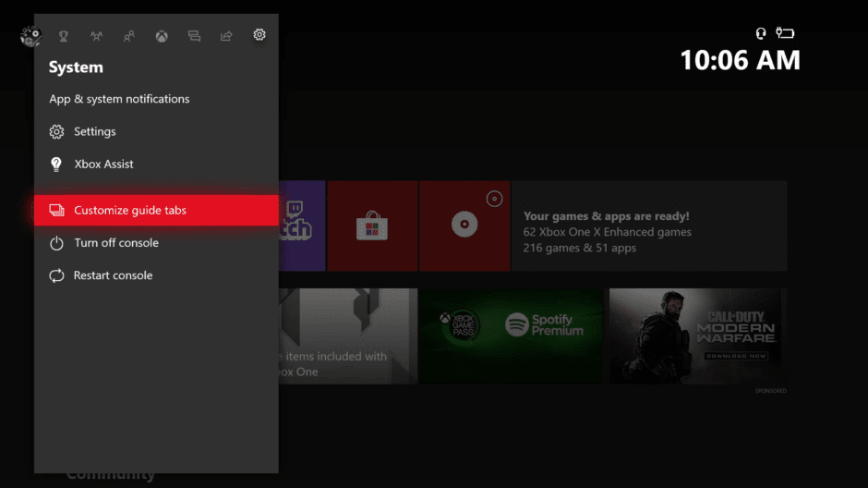Open the disc game tile
The width and height of the screenshot is (868, 488).
coord(464,226)
